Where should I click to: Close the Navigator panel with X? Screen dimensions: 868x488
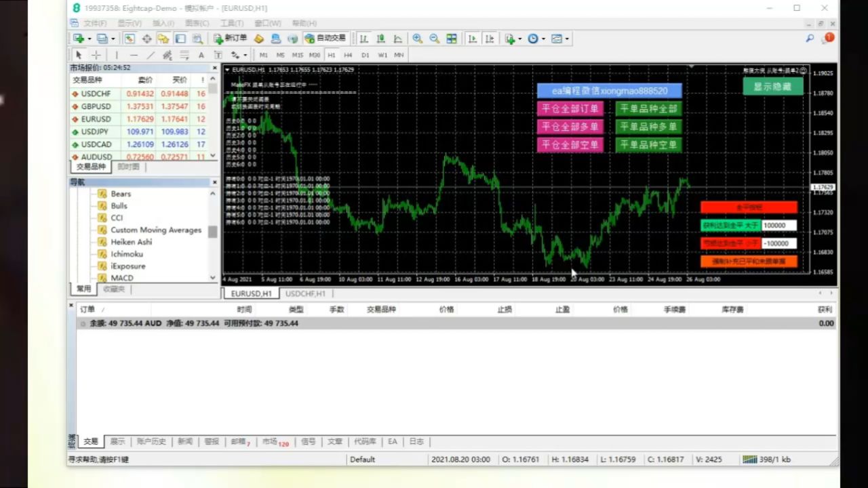tap(214, 182)
